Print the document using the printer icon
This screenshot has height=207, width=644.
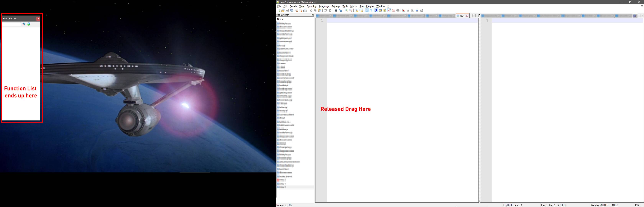point(305,11)
